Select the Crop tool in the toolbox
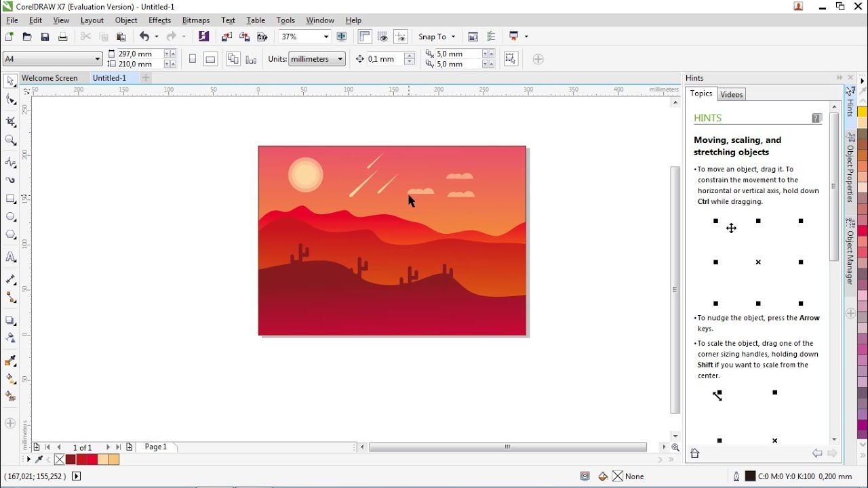868x488 pixels. coord(11,122)
